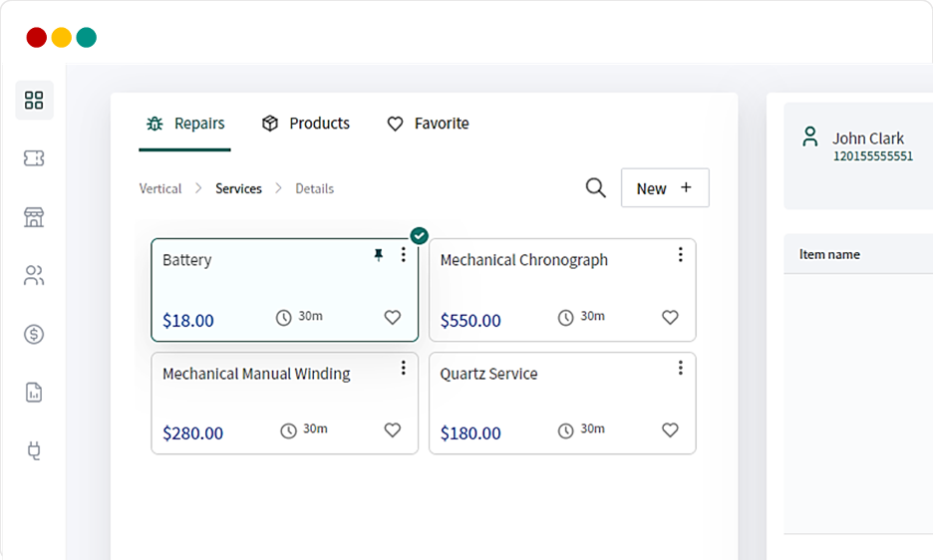The width and height of the screenshot is (933, 560).
Task: Toggle favorite heart on Mechanical Chronograph
Action: pos(670,317)
